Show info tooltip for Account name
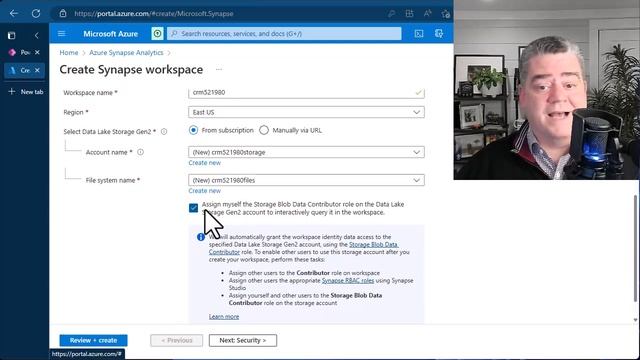The height and width of the screenshot is (360, 640). click(x=140, y=152)
